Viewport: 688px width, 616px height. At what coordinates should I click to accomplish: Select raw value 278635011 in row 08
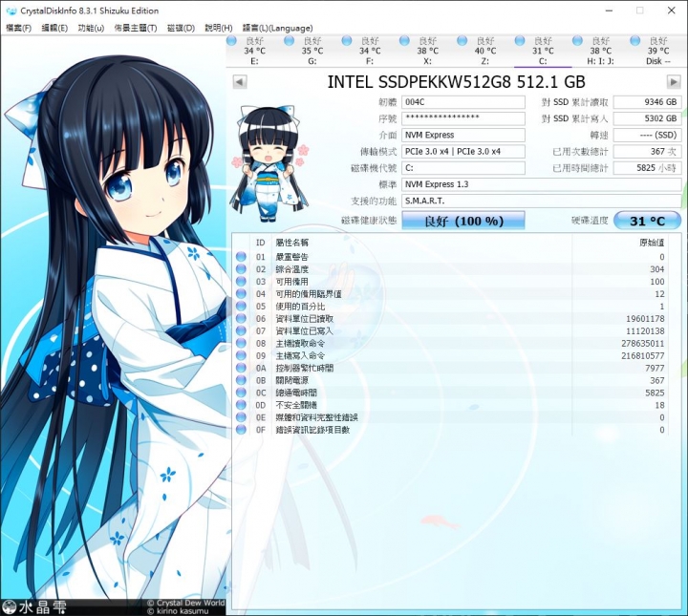643,343
